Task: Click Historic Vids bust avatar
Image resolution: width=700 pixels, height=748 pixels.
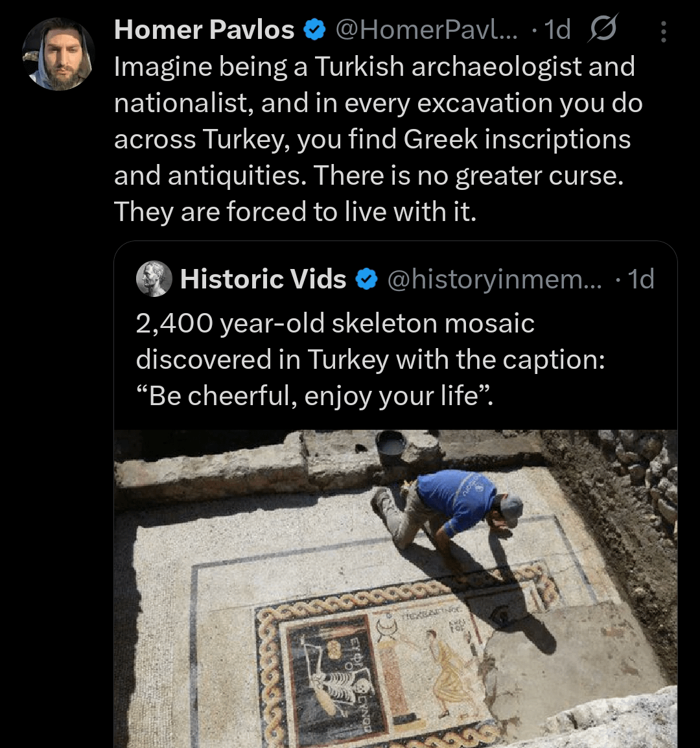Action: (x=154, y=279)
